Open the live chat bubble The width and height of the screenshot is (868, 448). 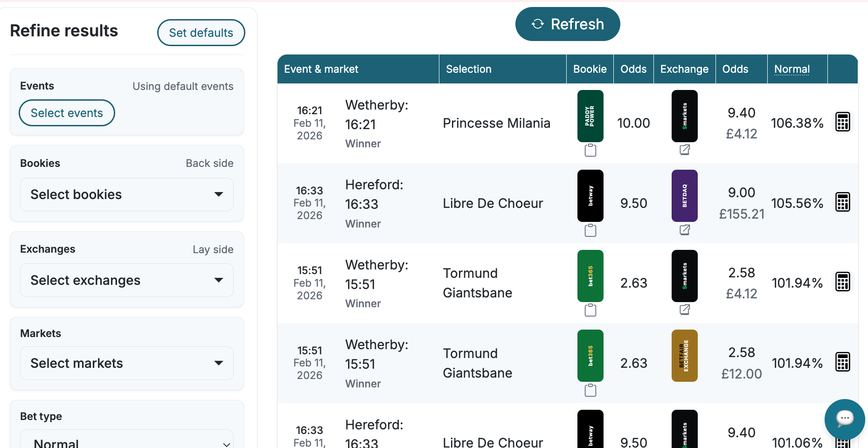[844, 419]
